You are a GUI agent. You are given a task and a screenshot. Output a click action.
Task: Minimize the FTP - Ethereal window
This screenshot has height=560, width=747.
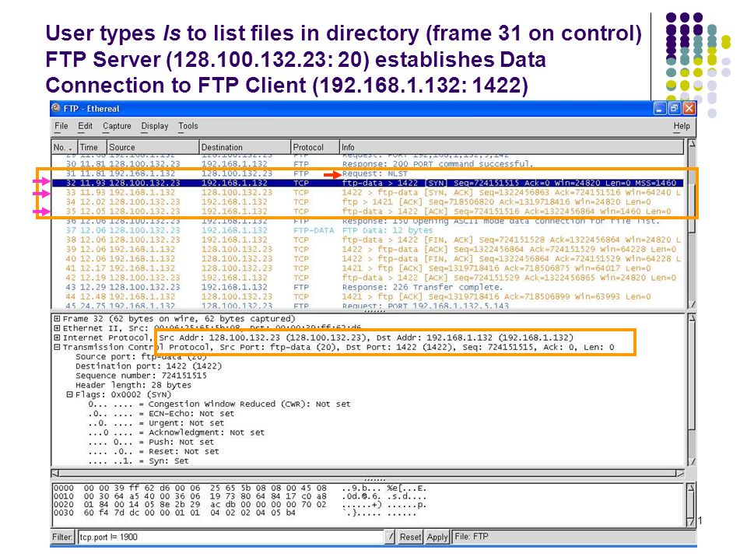pos(659,109)
